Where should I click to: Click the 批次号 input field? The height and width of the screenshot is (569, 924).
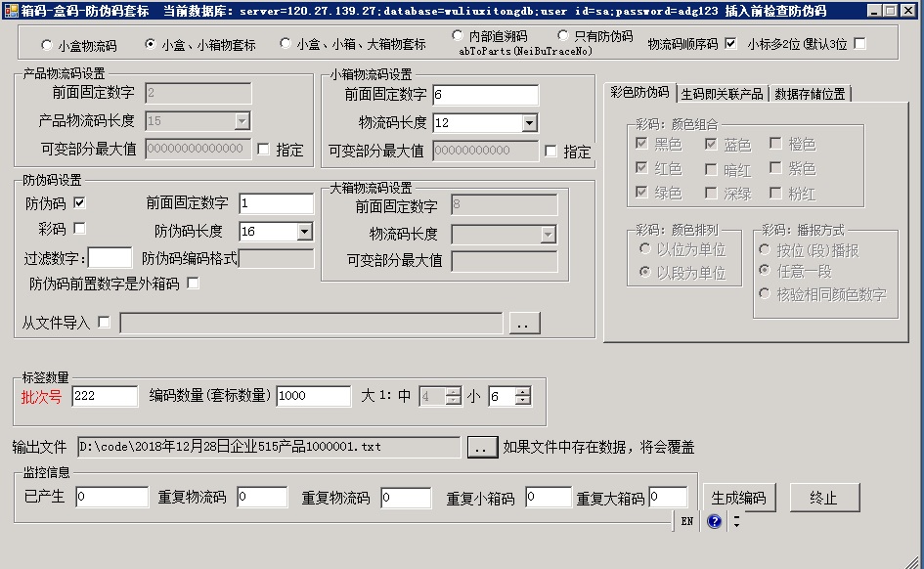(x=105, y=396)
